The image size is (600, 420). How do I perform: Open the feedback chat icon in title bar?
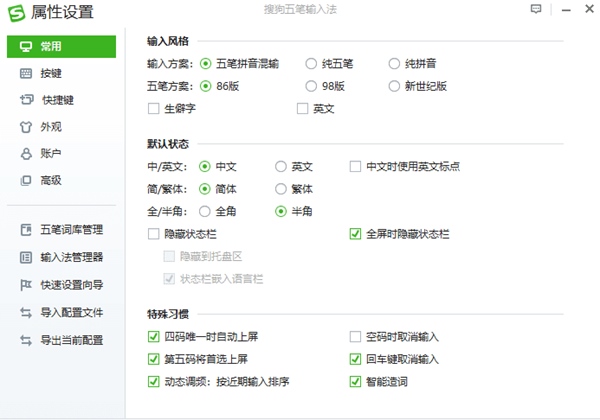[x=536, y=9]
